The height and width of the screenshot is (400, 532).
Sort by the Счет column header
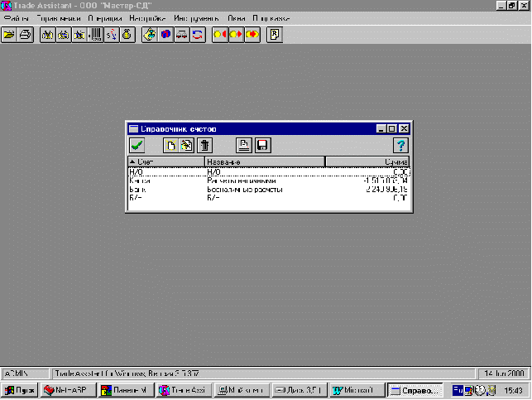coord(166,162)
